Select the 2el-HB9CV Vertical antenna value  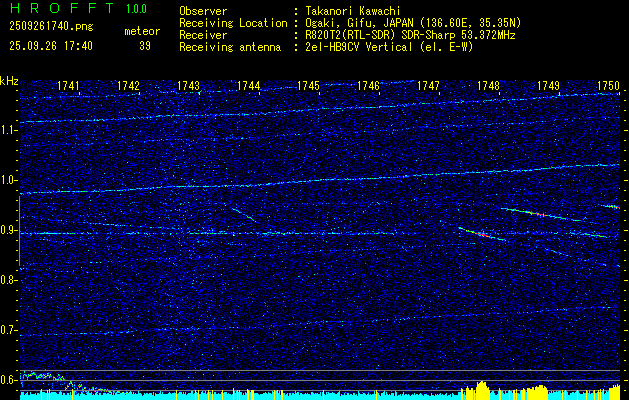click(390, 47)
